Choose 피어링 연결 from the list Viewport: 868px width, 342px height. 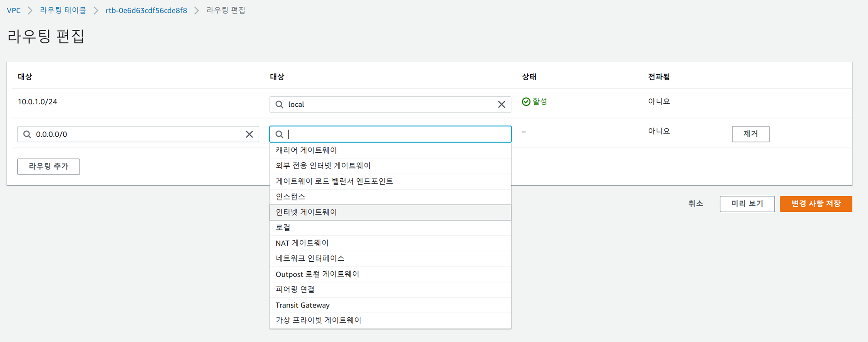tap(295, 289)
